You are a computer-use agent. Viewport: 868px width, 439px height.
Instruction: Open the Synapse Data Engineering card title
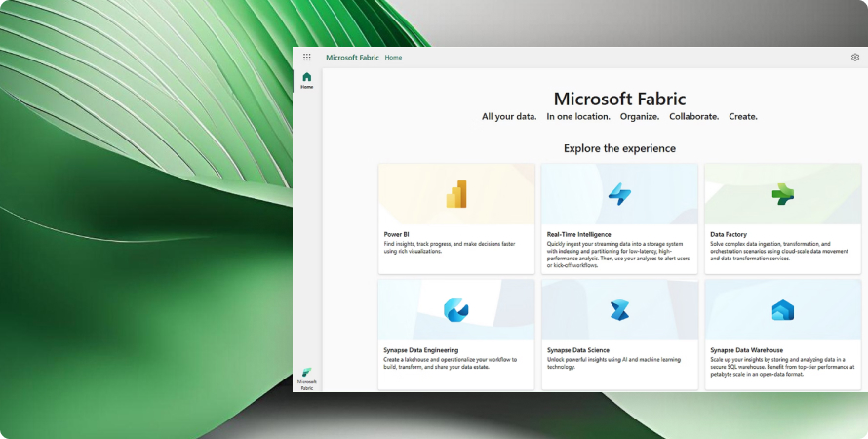(420, 349)
